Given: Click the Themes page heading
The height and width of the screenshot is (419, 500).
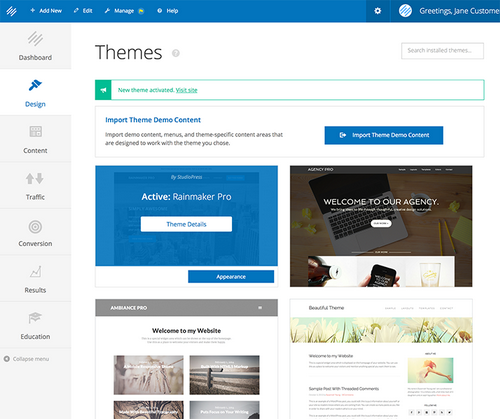Looking at the screenshot, I should (129, 52).
